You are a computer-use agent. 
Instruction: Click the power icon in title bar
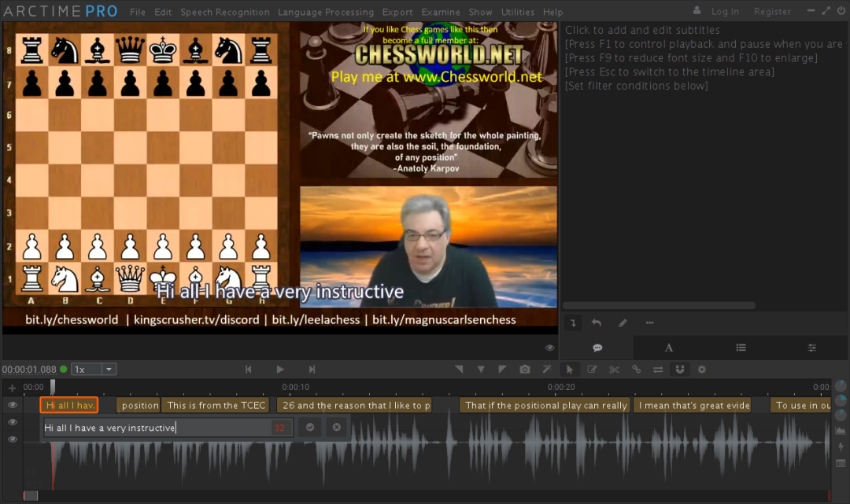841,10
